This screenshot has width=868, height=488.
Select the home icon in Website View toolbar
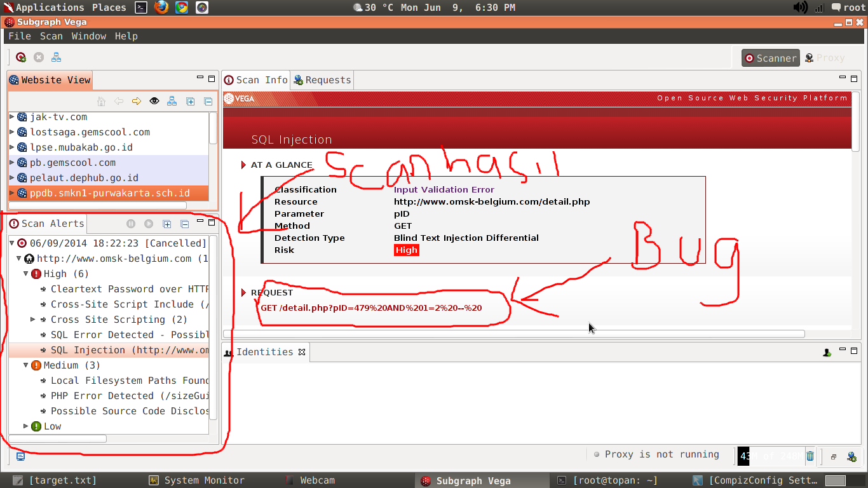click(x=101, y=101)
